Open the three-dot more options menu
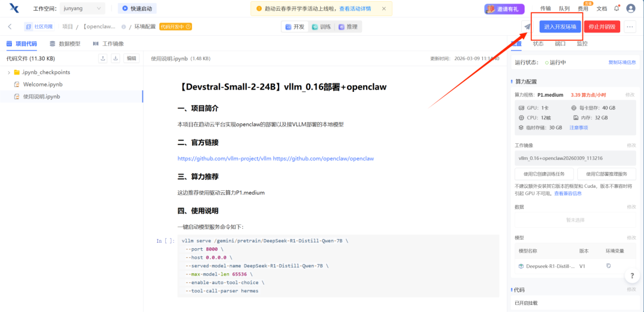644x312 pixels. point(630,27)
